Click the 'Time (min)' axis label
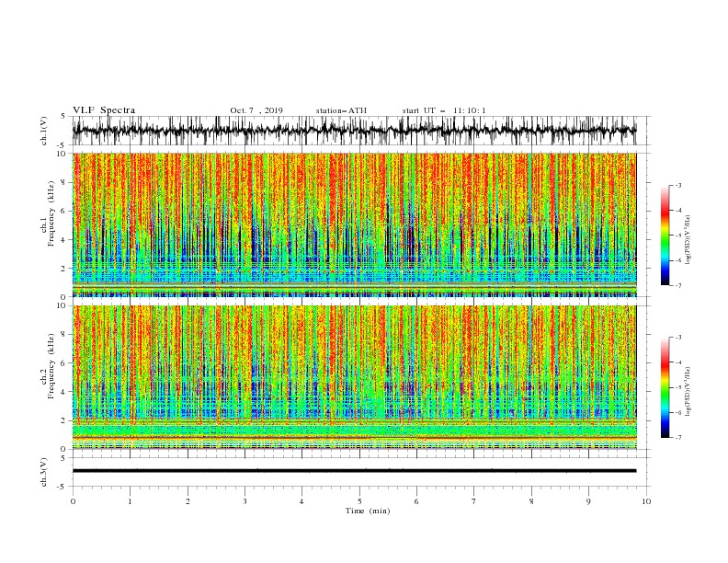Image resolution: width=728 pixels, height=563 pixels. click(x=368, y=511)
